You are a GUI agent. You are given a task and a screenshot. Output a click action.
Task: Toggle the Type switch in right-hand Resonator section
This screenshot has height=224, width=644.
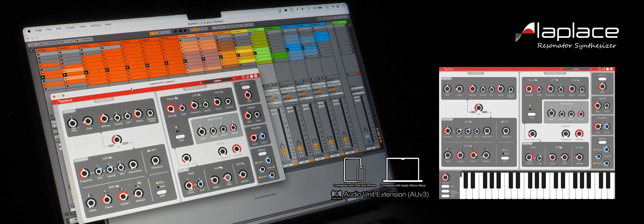(531, 114)
